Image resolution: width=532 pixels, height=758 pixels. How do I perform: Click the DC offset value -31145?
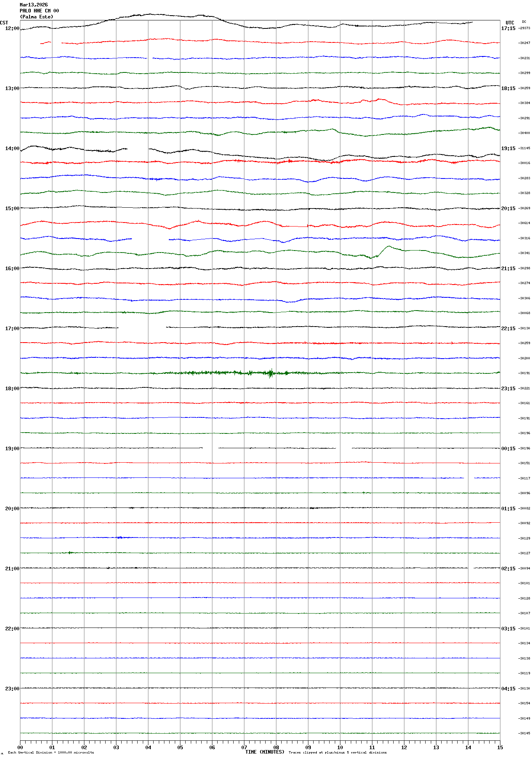[x=524, y=148]
